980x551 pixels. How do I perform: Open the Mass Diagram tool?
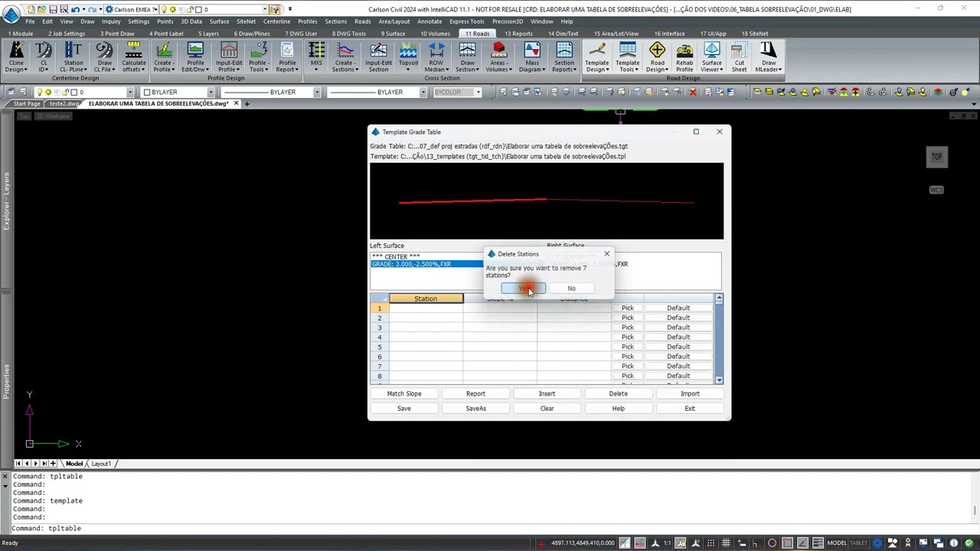(531, 57)
